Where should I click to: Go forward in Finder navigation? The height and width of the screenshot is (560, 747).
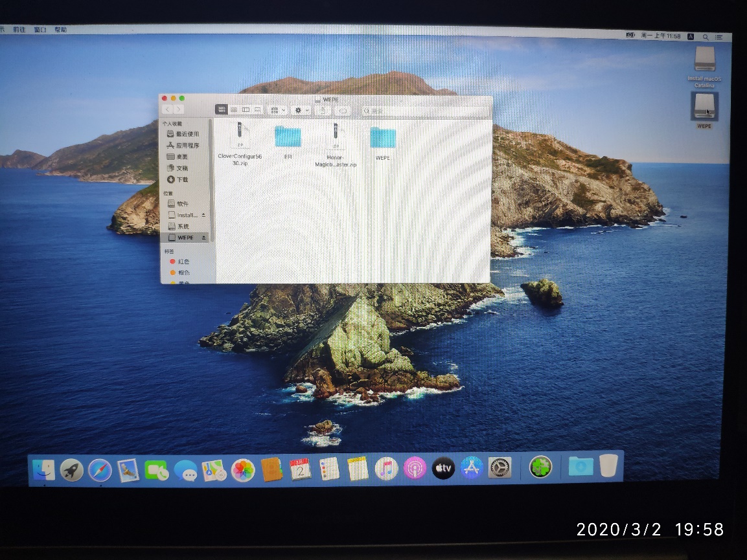pos(179,109)
